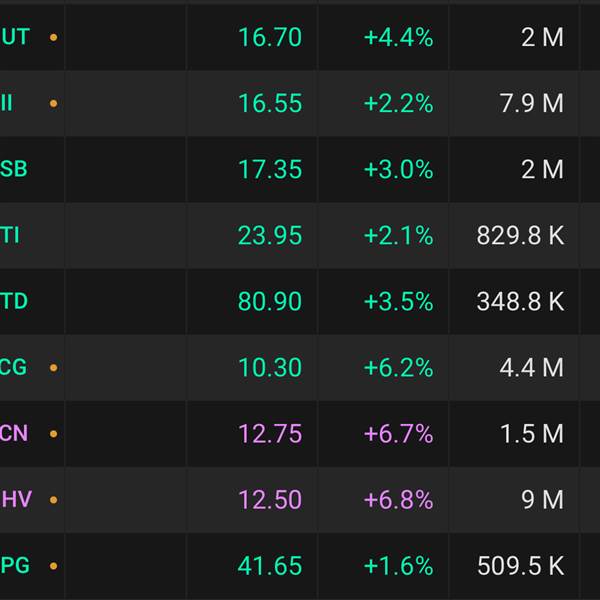This screenshot has width=600, height=600.
Task: Click the 80.90 price value
Action: [x=269, y=302]
